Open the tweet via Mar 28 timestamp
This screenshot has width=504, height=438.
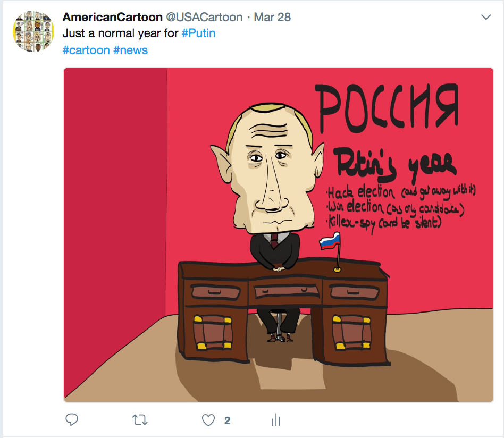[x=272, y=17]
